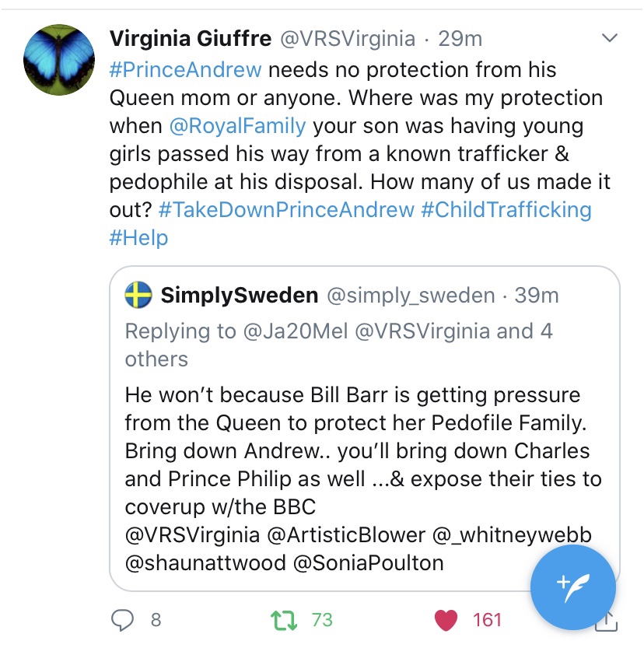Click the @simply_sweden handle
Screen dimensions: 644x648
coord(410,296)
